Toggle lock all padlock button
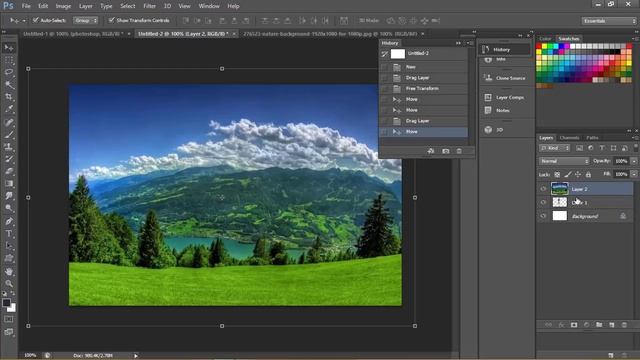This screenshot has width=640, height=360. pos(588,175)
